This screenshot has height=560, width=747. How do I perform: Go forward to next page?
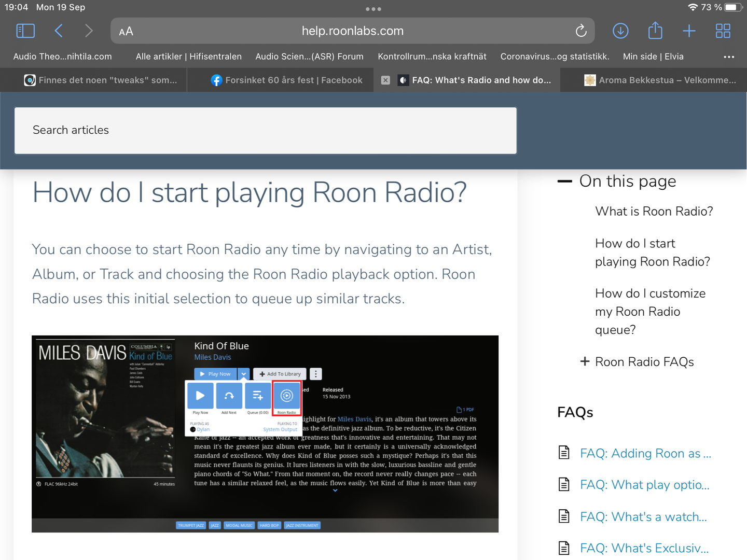coord(89,31)
